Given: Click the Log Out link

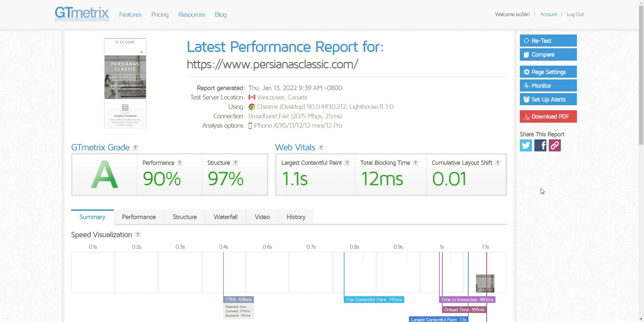Looking at the screenshot, I should coord(575,14).
